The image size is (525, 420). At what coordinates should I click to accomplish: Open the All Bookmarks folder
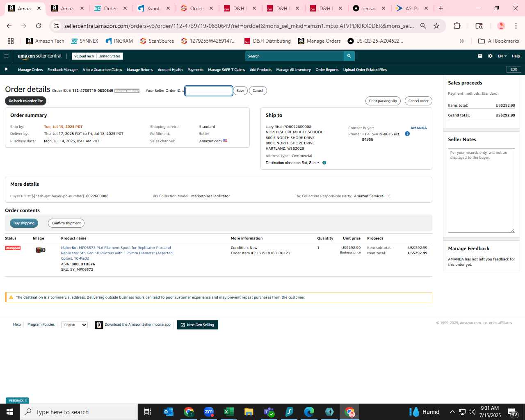[499, 41]
